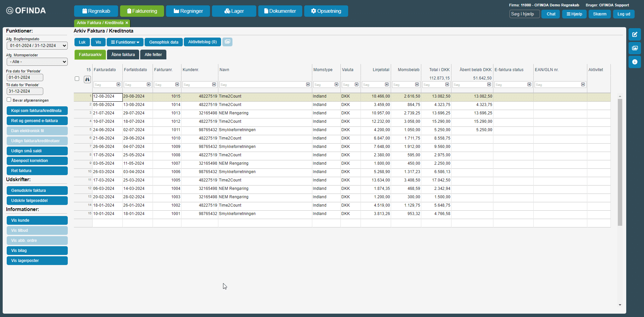Enable the Bevar afgrænsningen checkbox
644x317 pixels.
pyautogui.click(x=9, y=100)
